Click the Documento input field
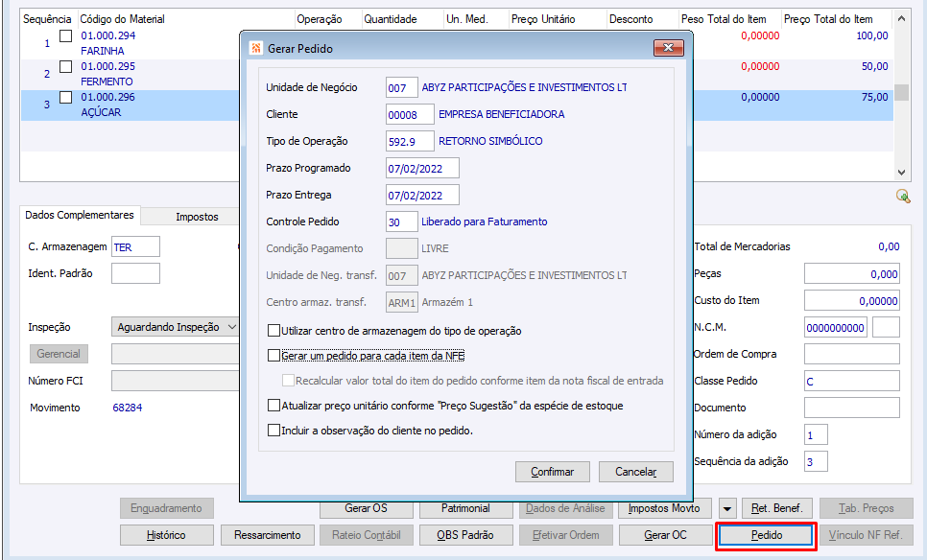 [852, 408]
